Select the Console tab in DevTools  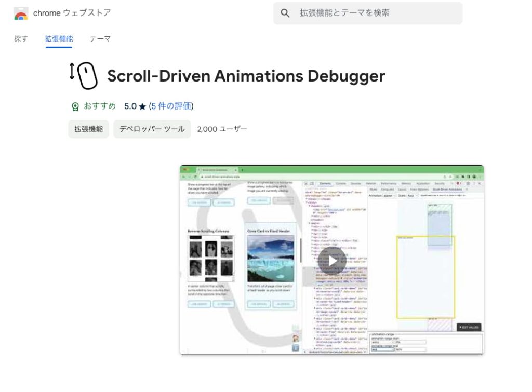(x=341, y=183)
